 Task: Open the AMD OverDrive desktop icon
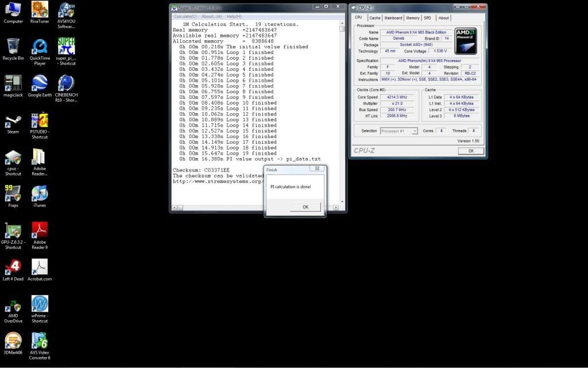pyautogui.click(x=13, y=312)
